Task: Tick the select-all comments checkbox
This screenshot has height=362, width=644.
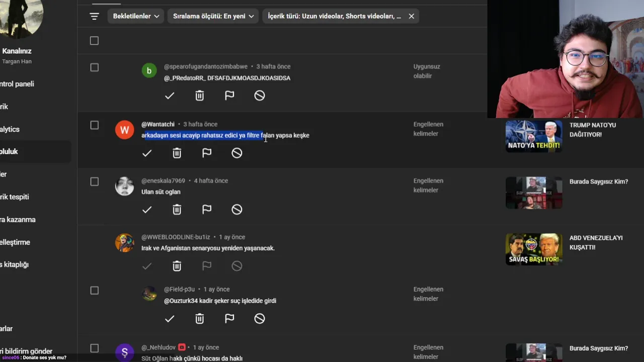Action: click(x=94, y=41)
